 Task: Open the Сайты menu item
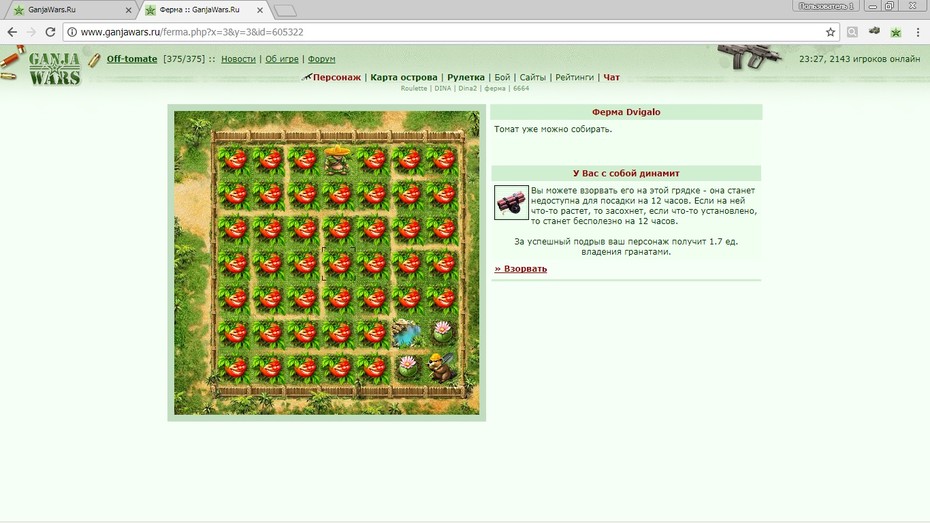533,77
